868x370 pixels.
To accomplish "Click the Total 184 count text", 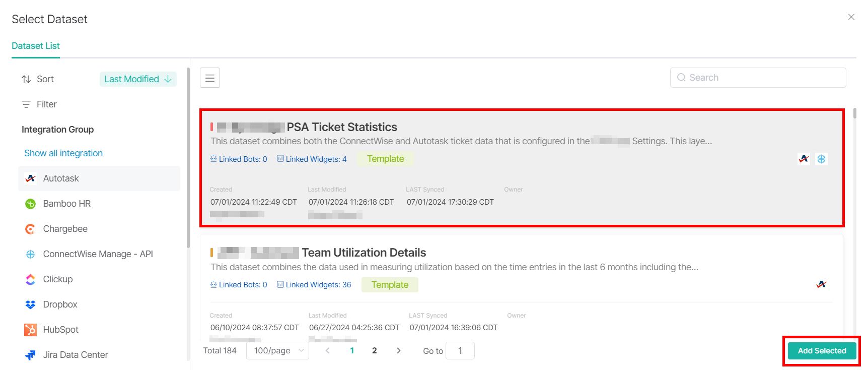I will tap(220, 350).
